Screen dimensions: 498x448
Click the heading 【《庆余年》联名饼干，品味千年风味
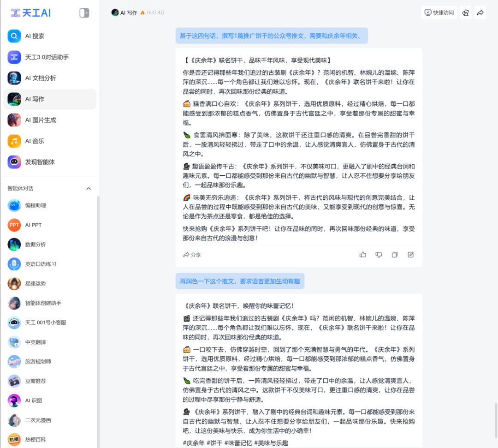[x=258, y=60]
